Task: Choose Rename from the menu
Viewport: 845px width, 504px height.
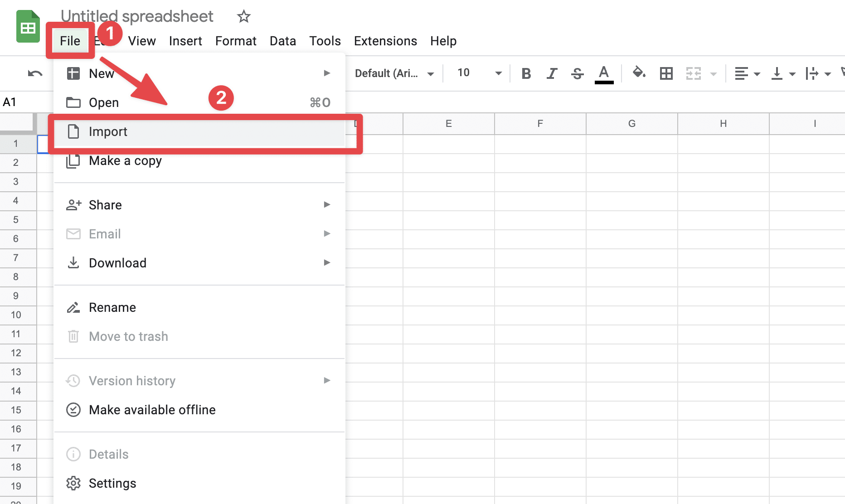Action: click(199, 307)
